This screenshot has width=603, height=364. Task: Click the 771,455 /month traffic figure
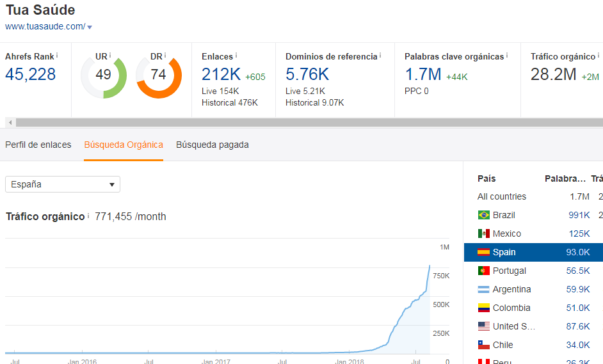point(131,216)
